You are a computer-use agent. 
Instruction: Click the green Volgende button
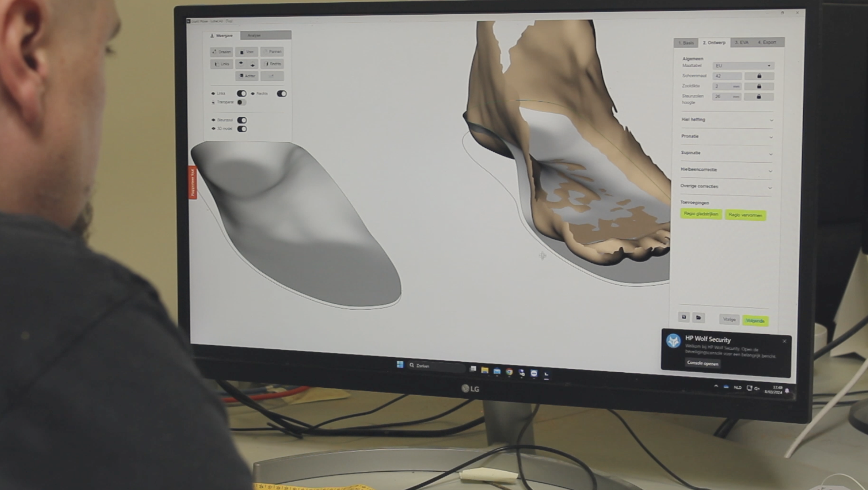coord(755,321)
